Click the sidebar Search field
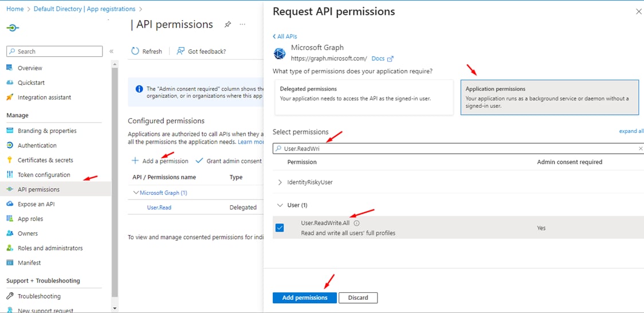This screenshot has width=644, height=313. (x=54, y=52)
